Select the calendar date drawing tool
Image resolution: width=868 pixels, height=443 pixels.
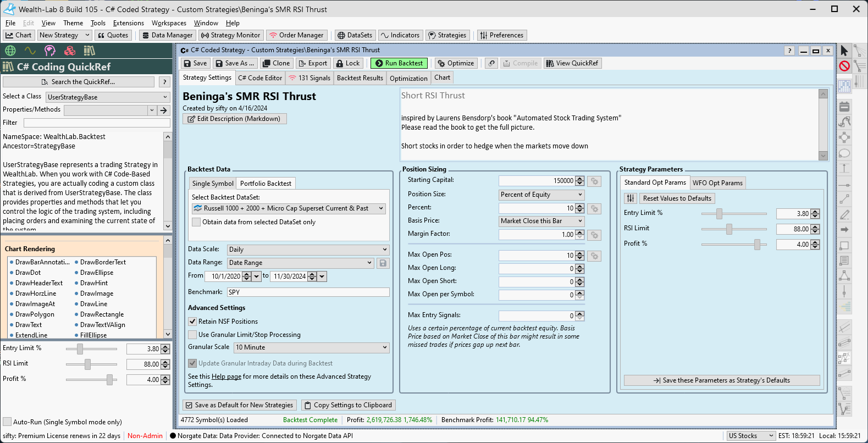point(844,107)
